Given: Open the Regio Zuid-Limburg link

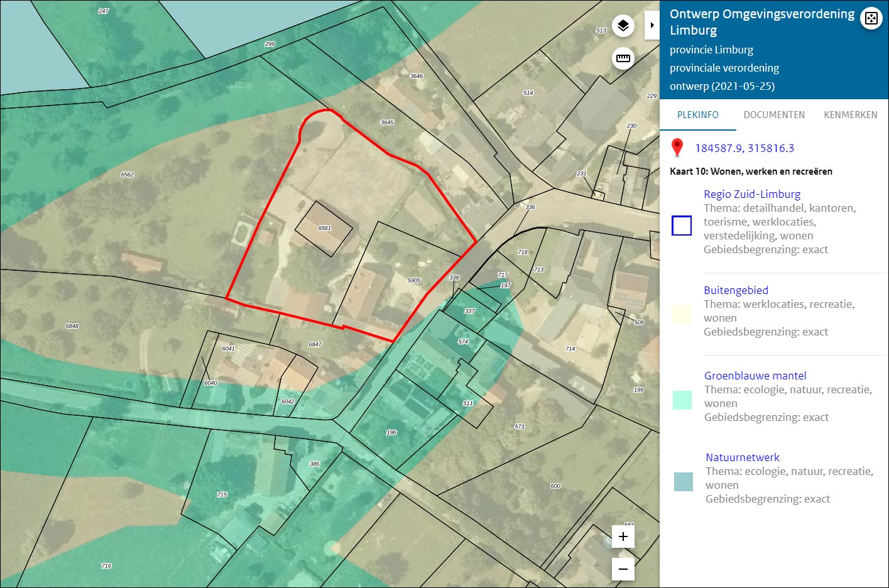Looking at the screenshot, I should coord(752,194).
